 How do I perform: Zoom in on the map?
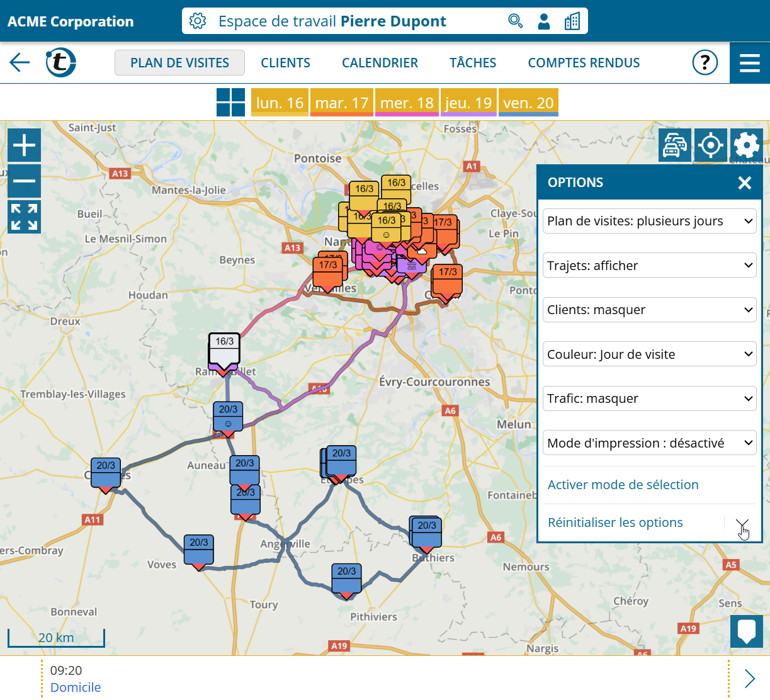pos(25,145)
